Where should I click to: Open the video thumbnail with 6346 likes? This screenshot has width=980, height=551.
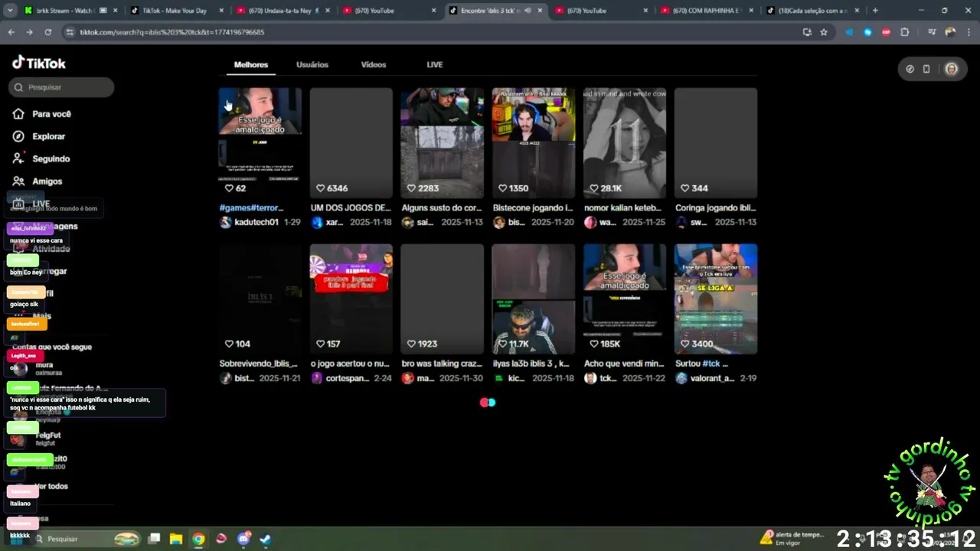pyautogui.click(x=351, y=143)
